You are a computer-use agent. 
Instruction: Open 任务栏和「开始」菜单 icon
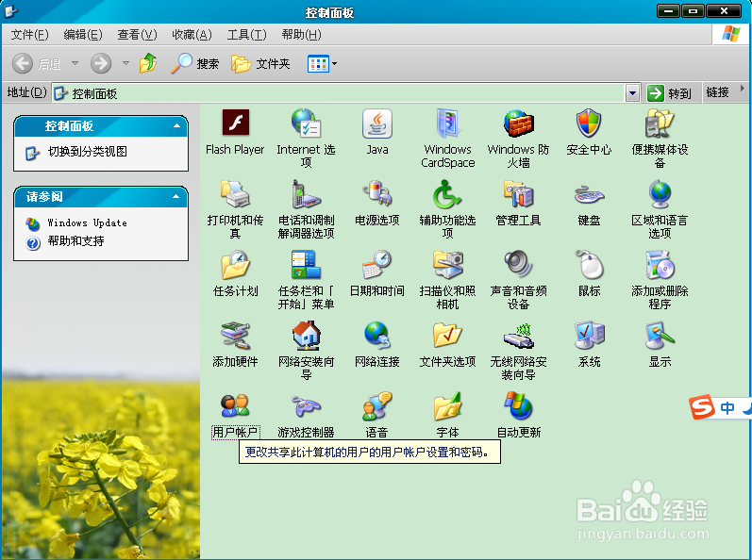(x=306, y=264)
